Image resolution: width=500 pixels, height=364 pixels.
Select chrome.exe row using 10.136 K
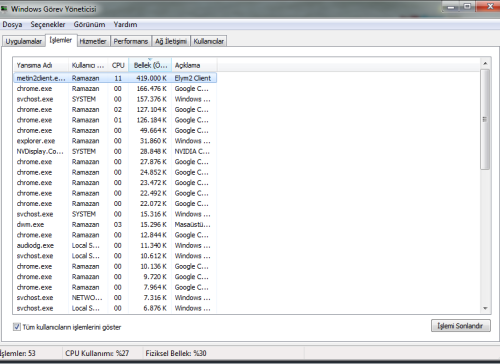coord(115,266)
